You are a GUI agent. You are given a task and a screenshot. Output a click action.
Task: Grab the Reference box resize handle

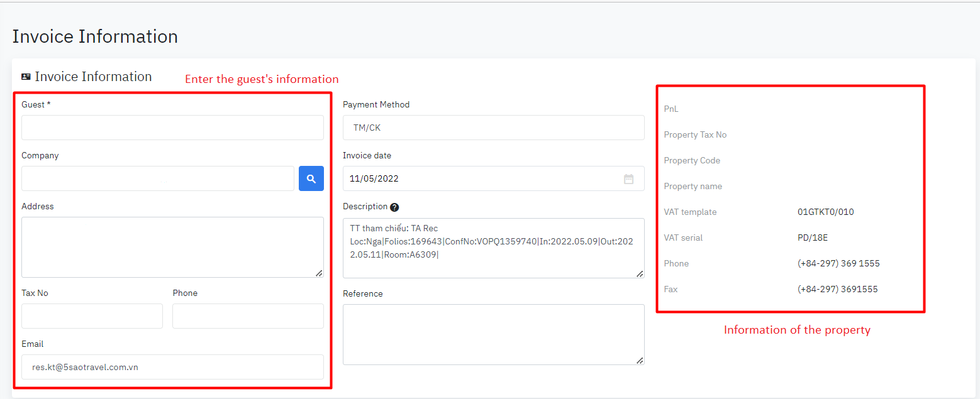click(x=640, y=360)
